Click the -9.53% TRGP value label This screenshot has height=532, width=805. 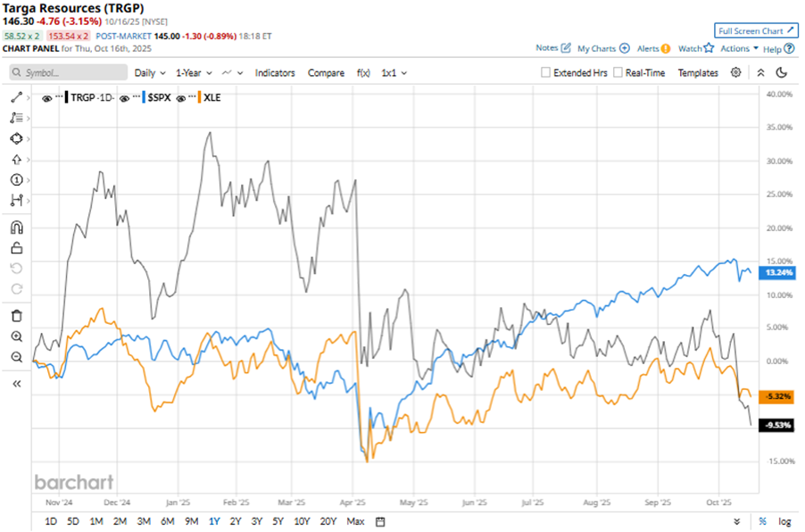coord(778,425)
